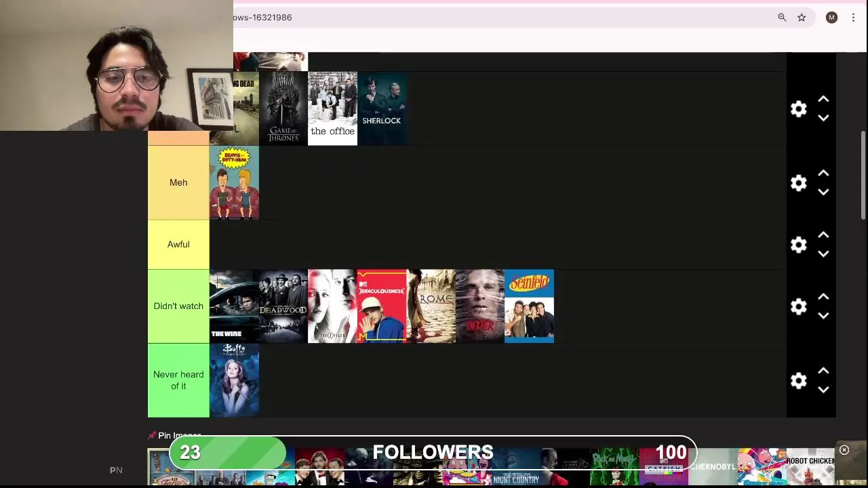The height and width of the screenshot is (488, 868).
Task: Select the Buffy the Vampire Slayer poster
Action: pos(234,380)
